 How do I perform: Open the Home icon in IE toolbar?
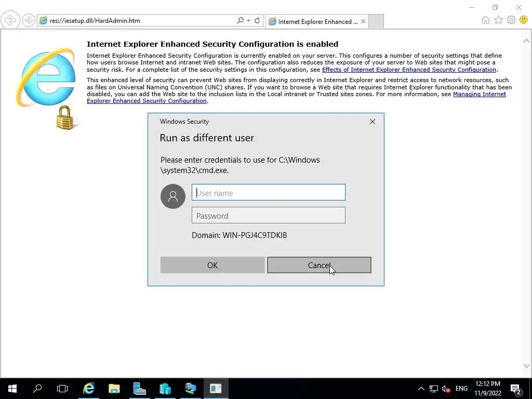(486, 20)
